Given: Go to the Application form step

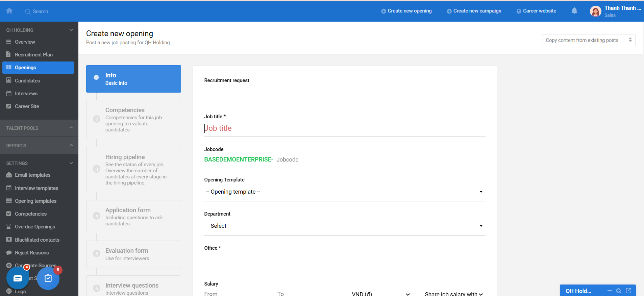Looking at the screenshot, I should click(133, 217).
